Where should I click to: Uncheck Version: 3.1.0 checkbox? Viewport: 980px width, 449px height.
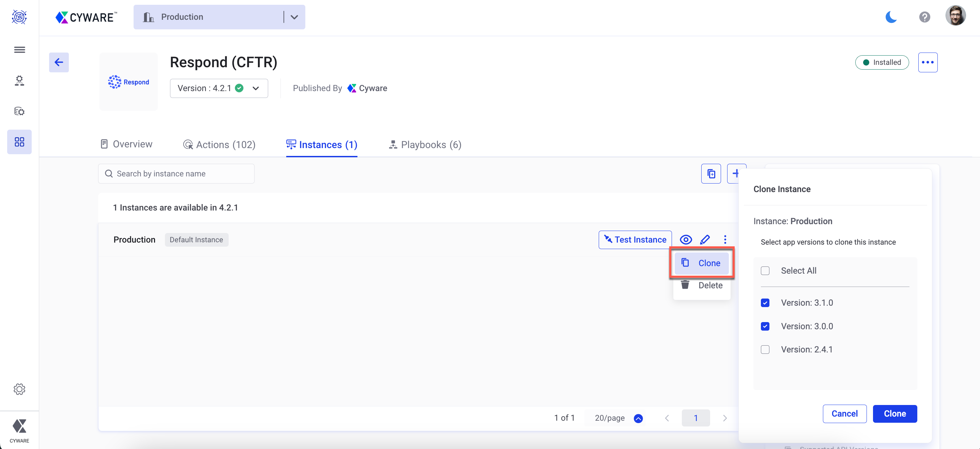point(765,303)
